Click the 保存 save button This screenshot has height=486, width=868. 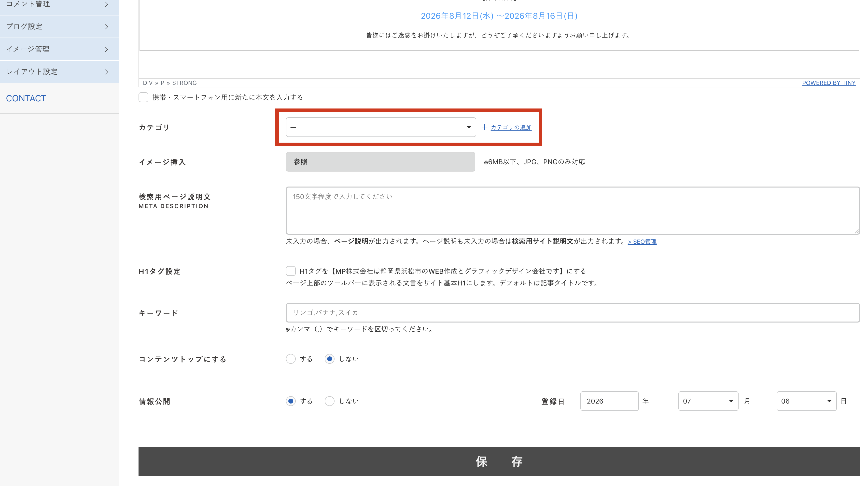click(x=499, y=461)
